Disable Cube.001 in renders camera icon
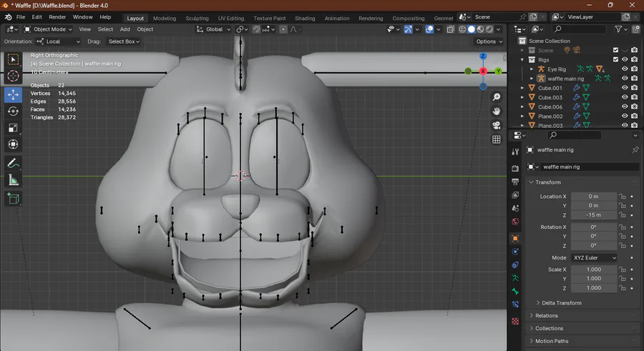The width and height of the screenshot is (644, 351). [x=635, y=88]
